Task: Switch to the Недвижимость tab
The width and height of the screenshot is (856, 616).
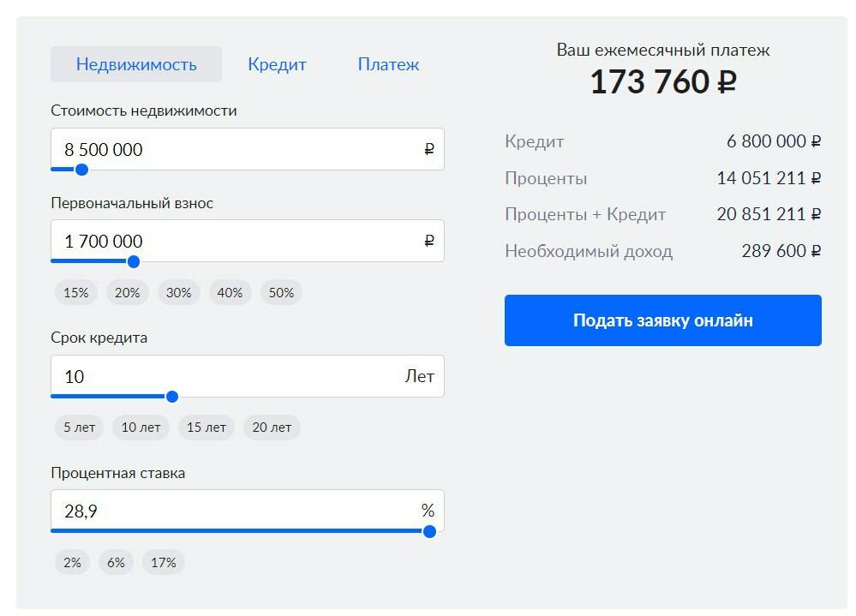Action: [x=136, y=64]
